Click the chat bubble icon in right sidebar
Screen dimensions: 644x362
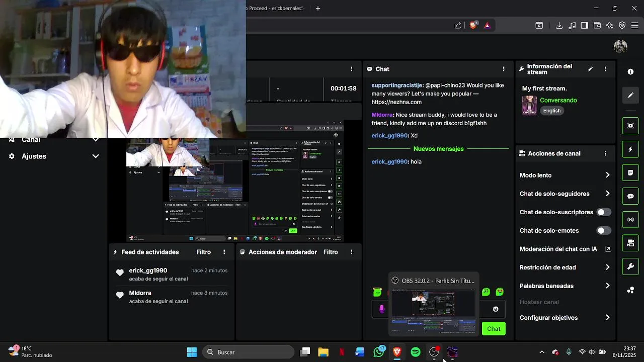click(630, 196)
